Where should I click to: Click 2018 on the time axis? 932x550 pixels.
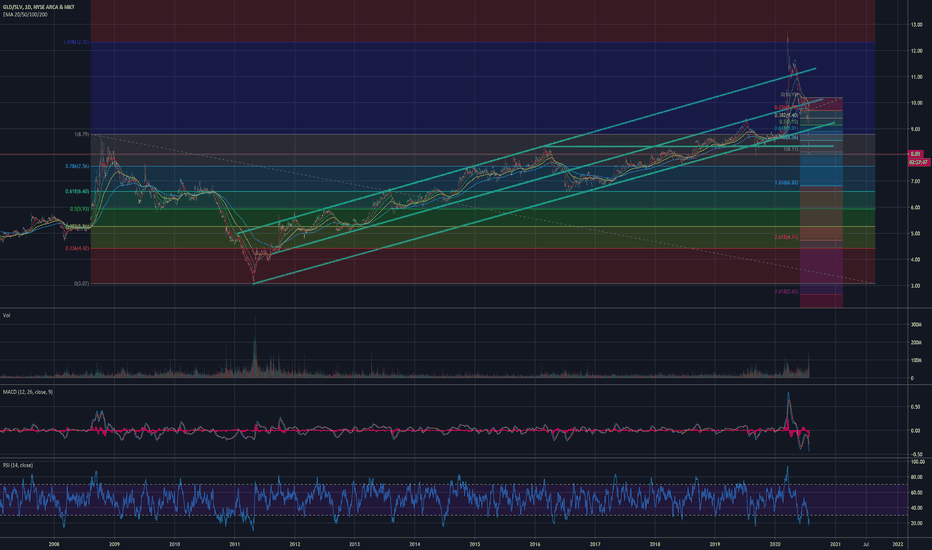tap(654, 544)
